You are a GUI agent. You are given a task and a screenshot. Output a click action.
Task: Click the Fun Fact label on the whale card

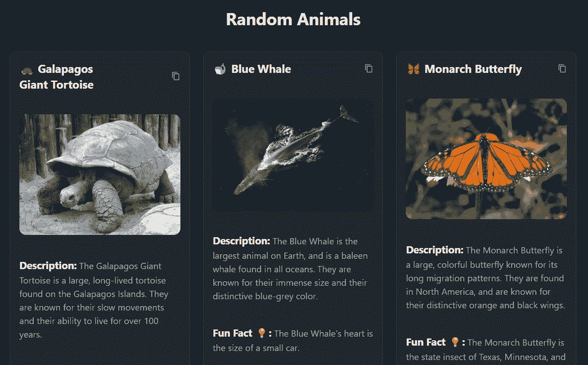[x=233, y=333]
